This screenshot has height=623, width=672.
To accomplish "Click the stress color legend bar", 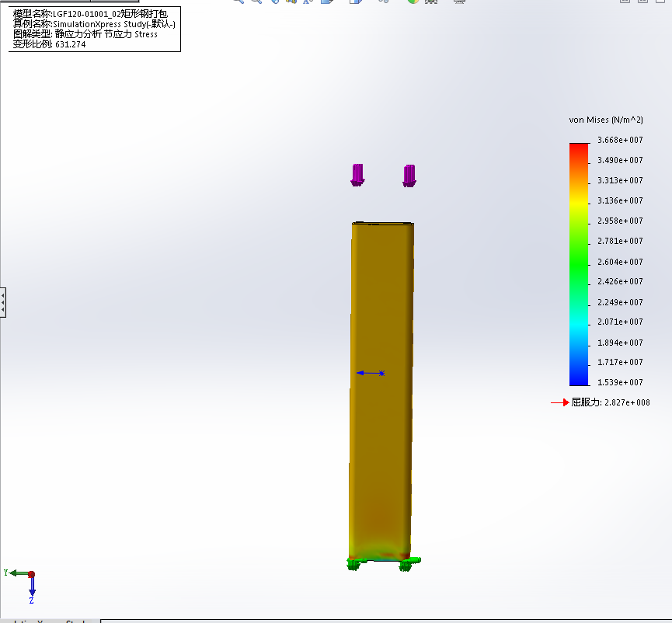I will pyautogui.click(x=579, y=264).
